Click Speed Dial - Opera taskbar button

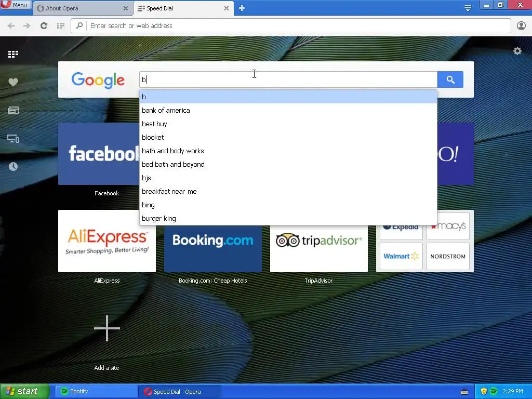[x=180, y=392]
